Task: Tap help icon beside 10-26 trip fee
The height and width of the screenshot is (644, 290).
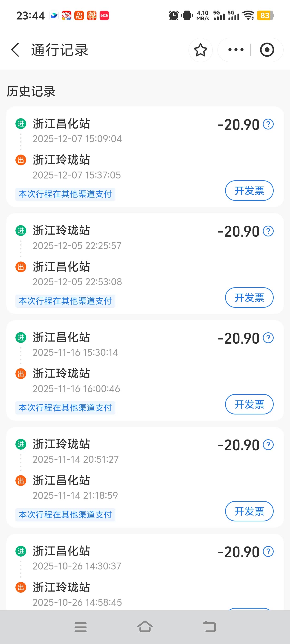Action: (268, 552)
